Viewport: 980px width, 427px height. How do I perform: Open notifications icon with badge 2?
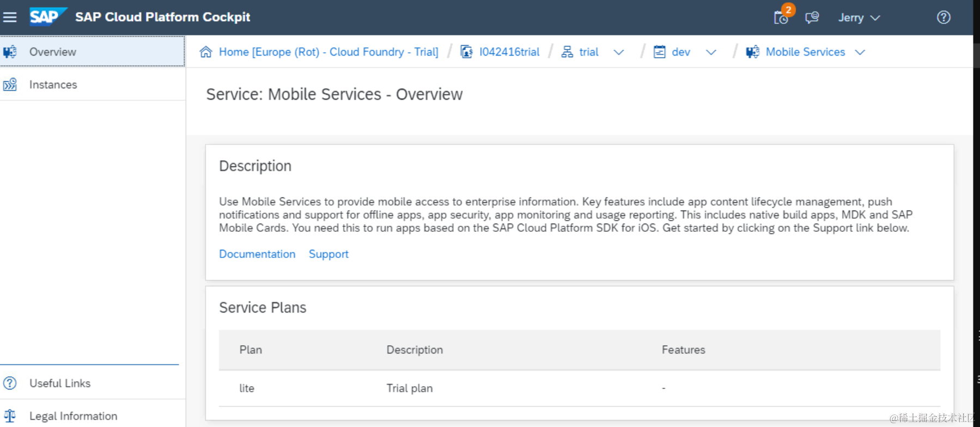pyautogui.click(x=782, y=17)
